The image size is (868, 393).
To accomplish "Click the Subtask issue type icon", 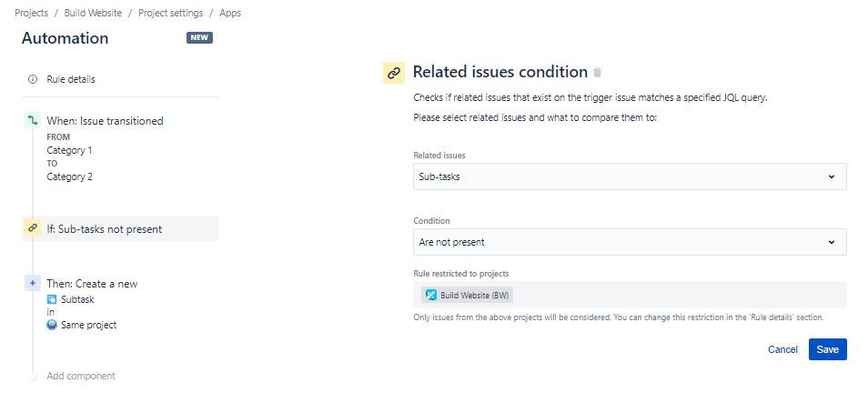I will coord(52,298).
